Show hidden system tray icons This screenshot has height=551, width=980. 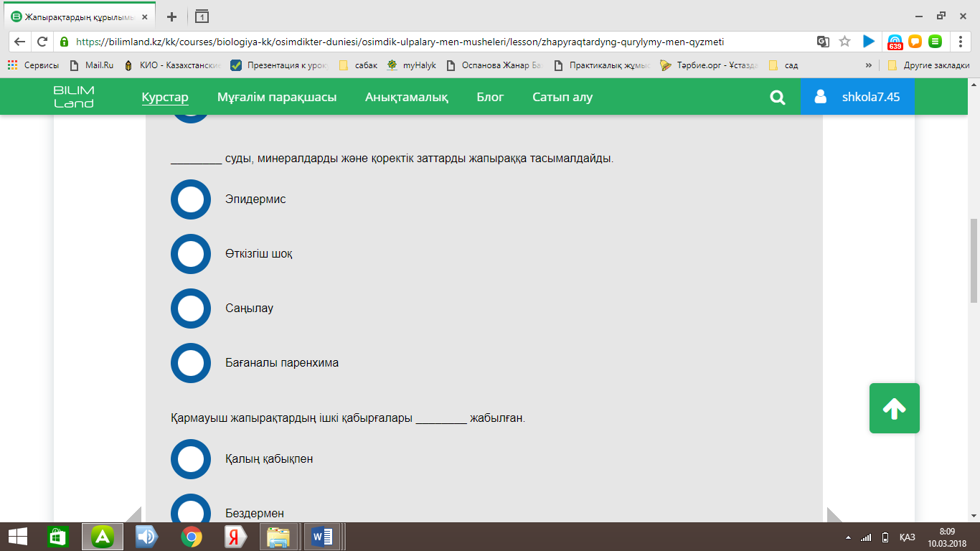pos(849,537)
